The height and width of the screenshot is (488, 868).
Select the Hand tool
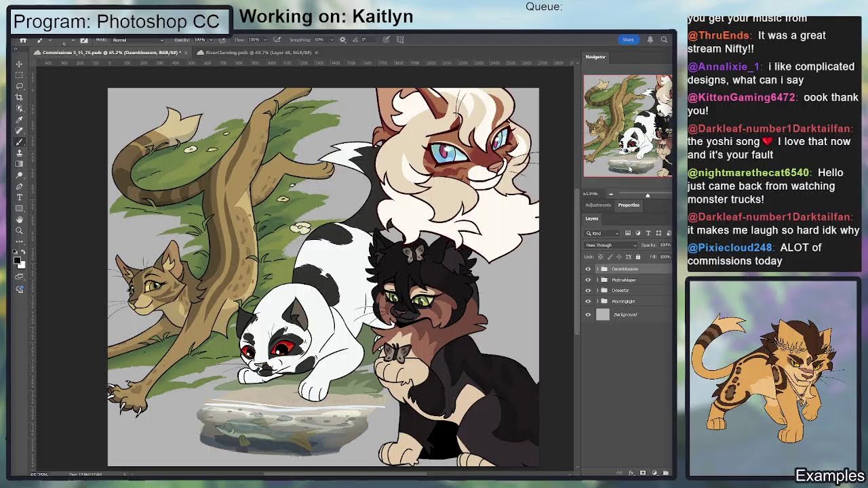pyautogui.click(x=19, y=219)
